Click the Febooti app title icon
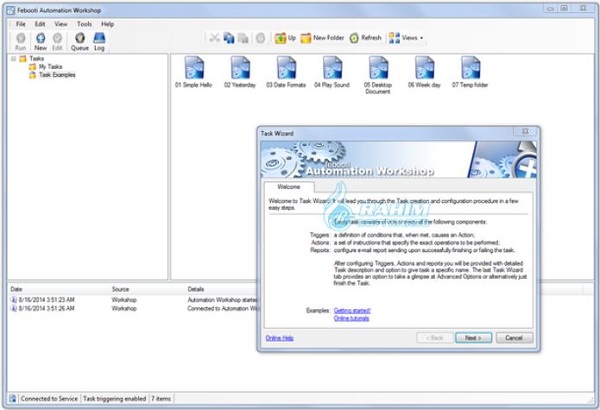This screenshot has height=410, width=600. point(11,10)
